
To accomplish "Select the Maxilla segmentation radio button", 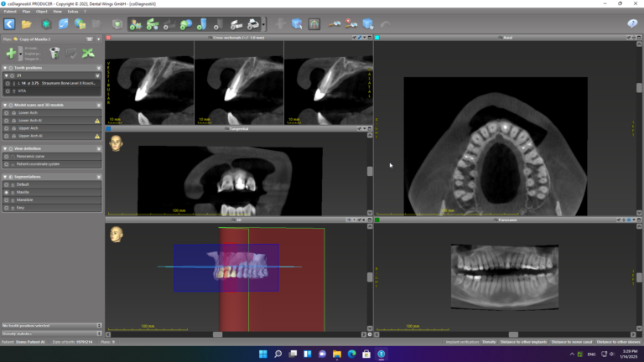I will pyautogui.click(x=8, y=193).
